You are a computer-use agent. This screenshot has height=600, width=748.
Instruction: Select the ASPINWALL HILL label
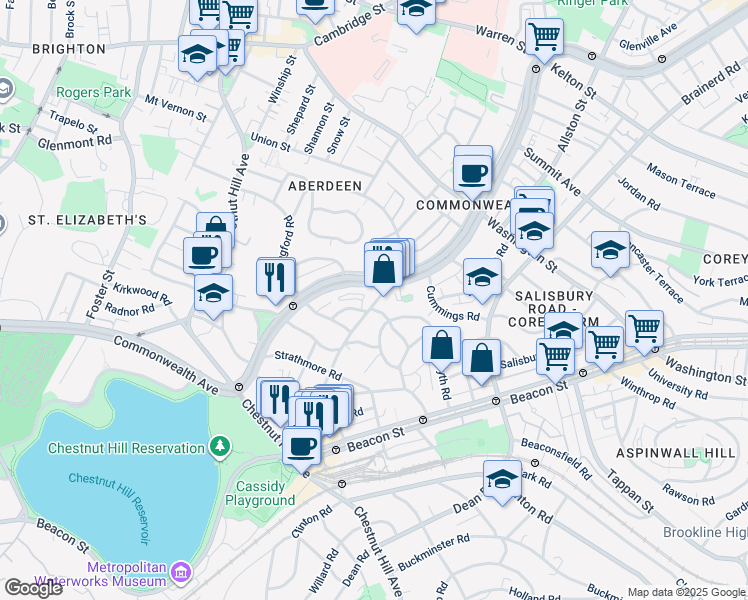coord(675,453)
